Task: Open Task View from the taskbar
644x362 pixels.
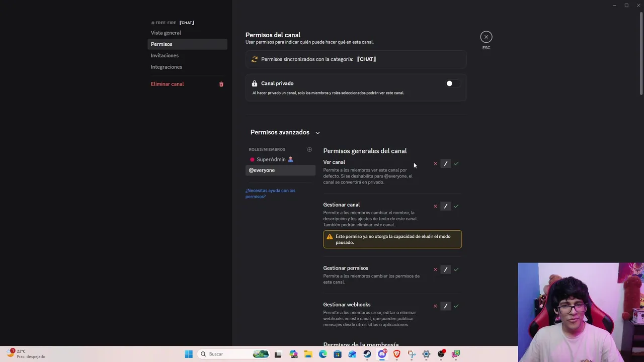Action: click(278, 354)
